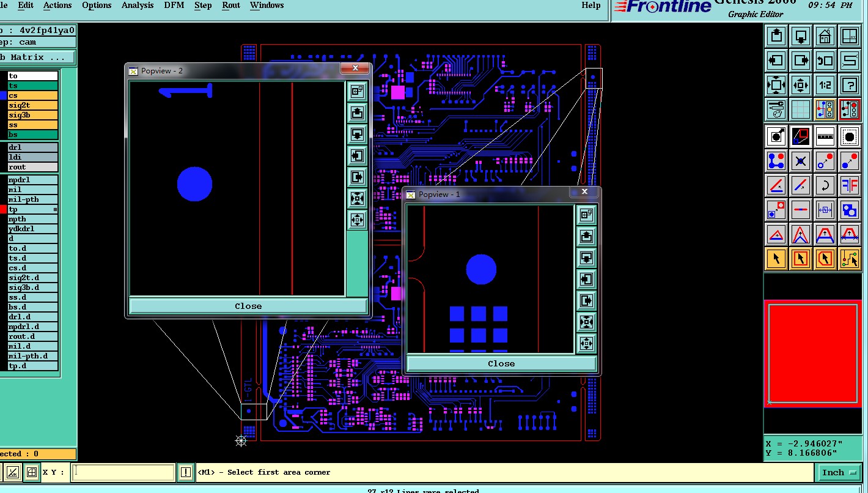Click the blue color swatch of cs
Image resolution: width=868 pixels, height=493 pixels.
pyautogui.click(x=3, y=95)
